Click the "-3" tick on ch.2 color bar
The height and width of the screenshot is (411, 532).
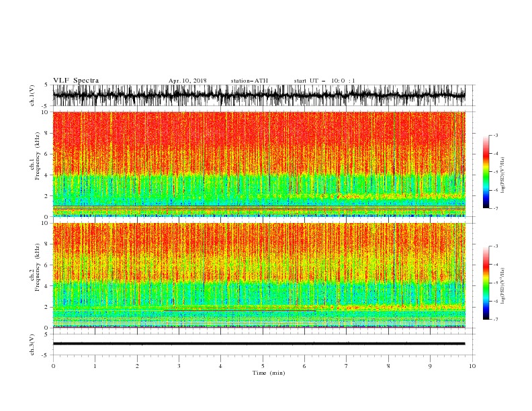pyautogui.click(x=496, y=246)
